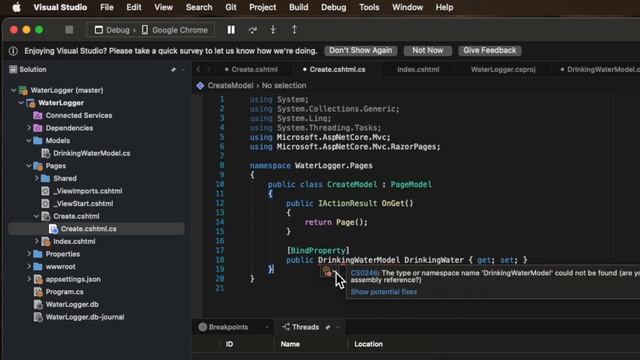Expand the appsettings.json node
Image resolution: width=640 pixels, height=360 pixels.
coord(29,279)
